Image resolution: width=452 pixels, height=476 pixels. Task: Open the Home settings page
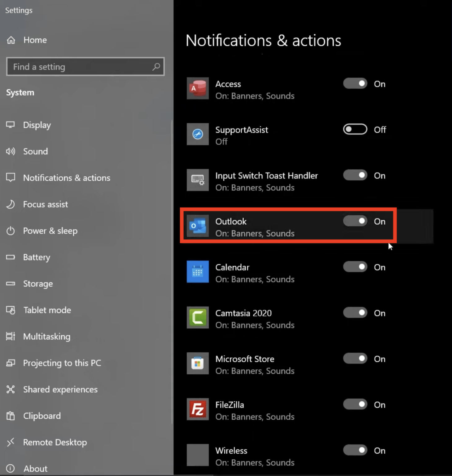pos(35,40)
